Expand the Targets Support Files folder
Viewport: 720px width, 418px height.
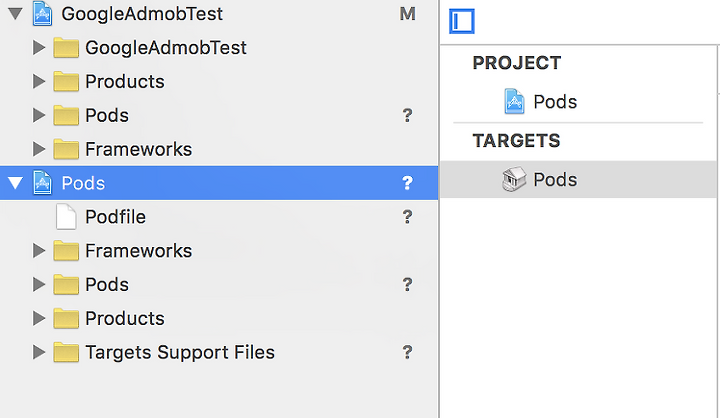point(39,352)
